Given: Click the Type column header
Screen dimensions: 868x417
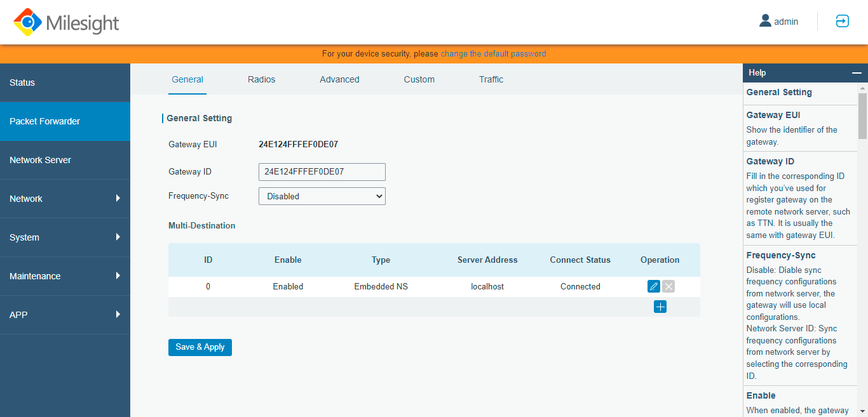Looking at the screenshot, I should [x=381, y=260].
